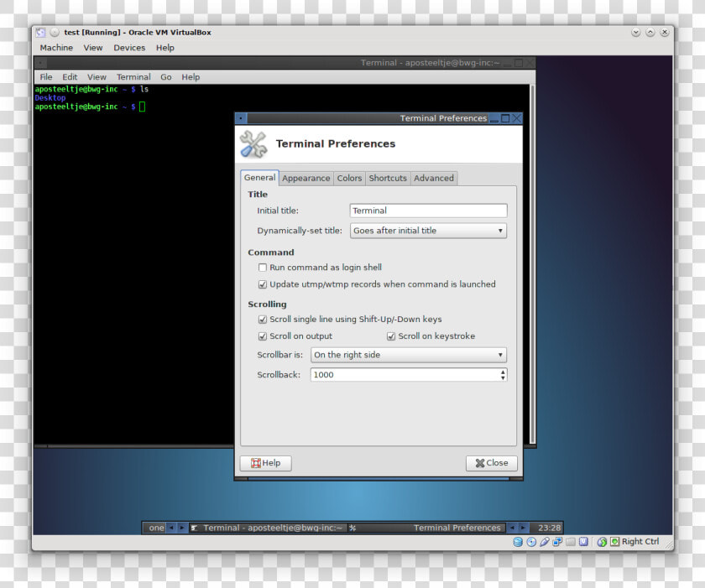Screen dimensions: 705x588
Task: Click the VirtualBox hard disk activity icon
Action: pyautogui.click(x=518, y=542)
